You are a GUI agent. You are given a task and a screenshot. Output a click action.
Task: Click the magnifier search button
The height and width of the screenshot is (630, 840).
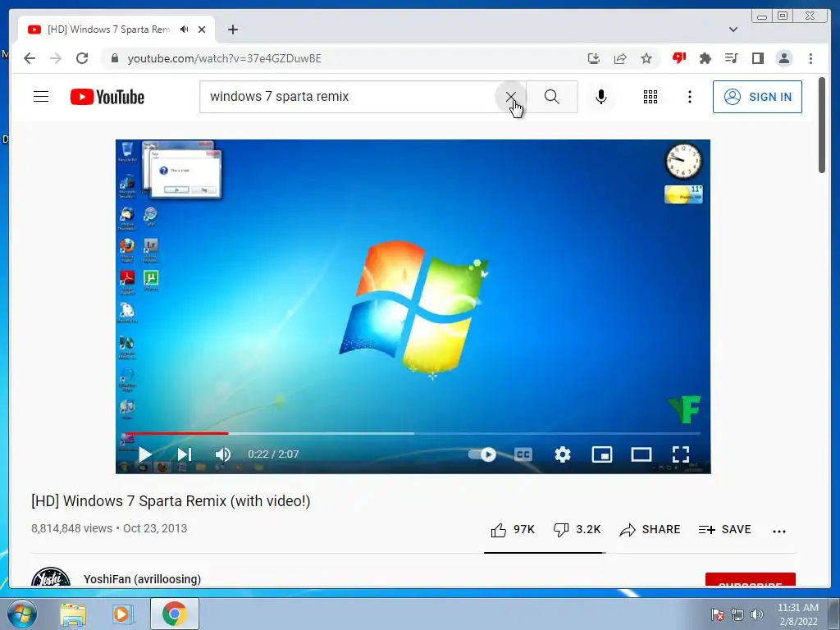point(552,97)
